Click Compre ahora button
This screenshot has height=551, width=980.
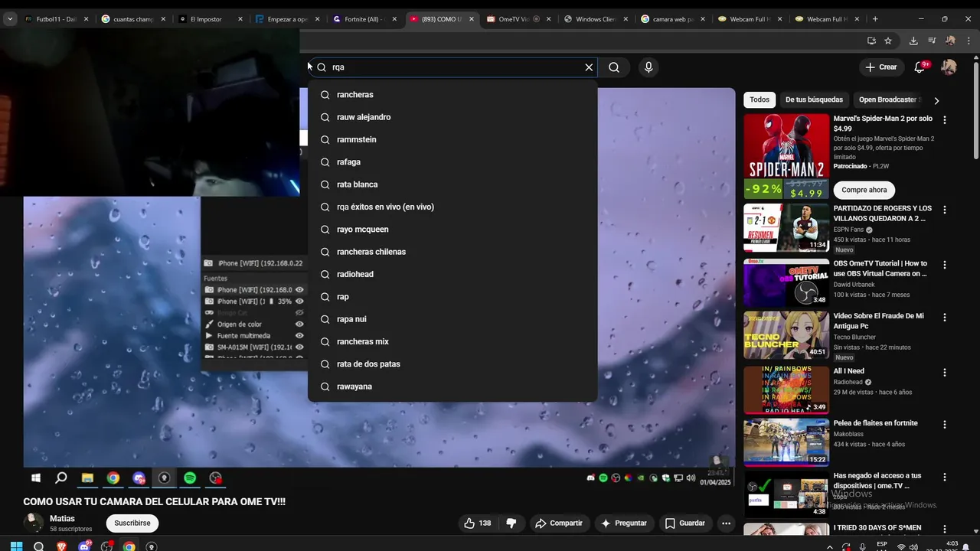[864, 190]
